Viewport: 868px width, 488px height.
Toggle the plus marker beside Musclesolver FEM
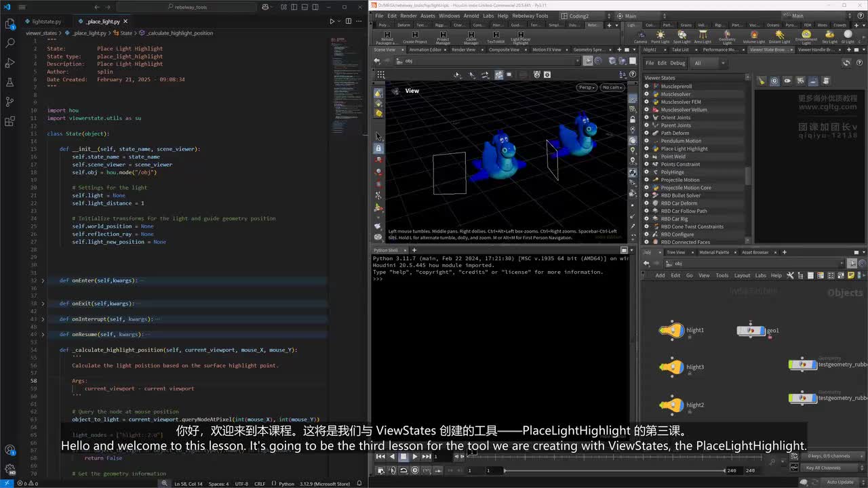(x=646, y=102)
